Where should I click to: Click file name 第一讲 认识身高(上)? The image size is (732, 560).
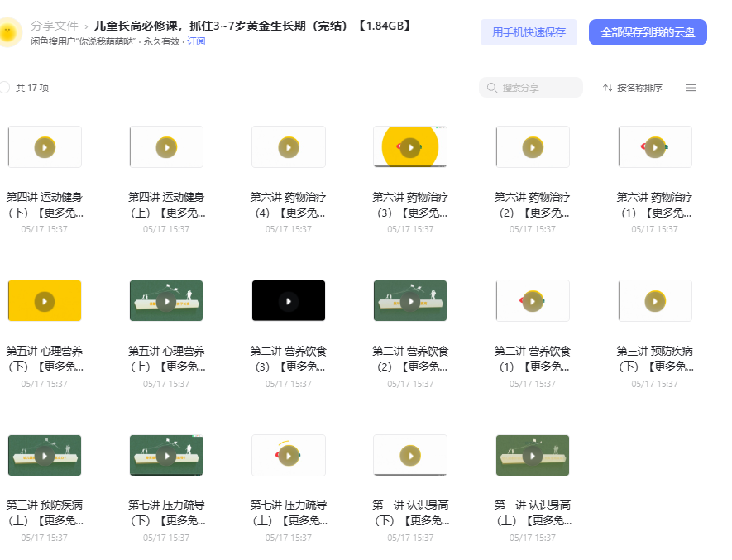(533, 512)
